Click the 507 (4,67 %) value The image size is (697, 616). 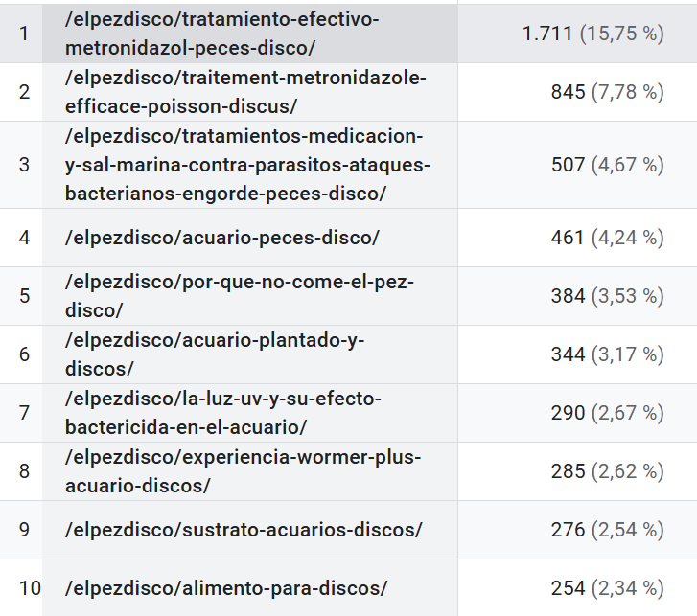pyautogui.click(x=607, y=164)
